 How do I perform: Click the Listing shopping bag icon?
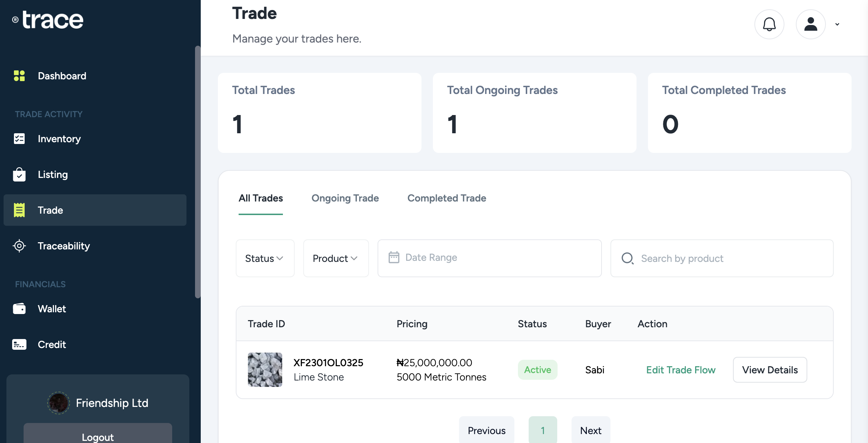[19, 174]
